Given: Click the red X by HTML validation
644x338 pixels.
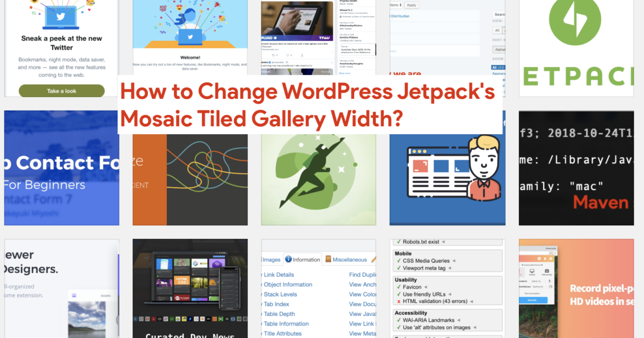Looking at the screenshot, I should (x=398, y=301).
